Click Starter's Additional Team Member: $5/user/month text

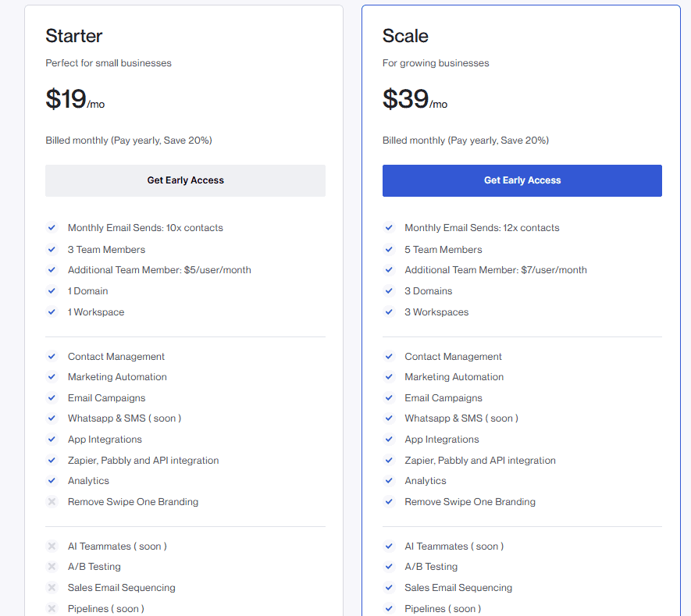click(x=159, y=270)
